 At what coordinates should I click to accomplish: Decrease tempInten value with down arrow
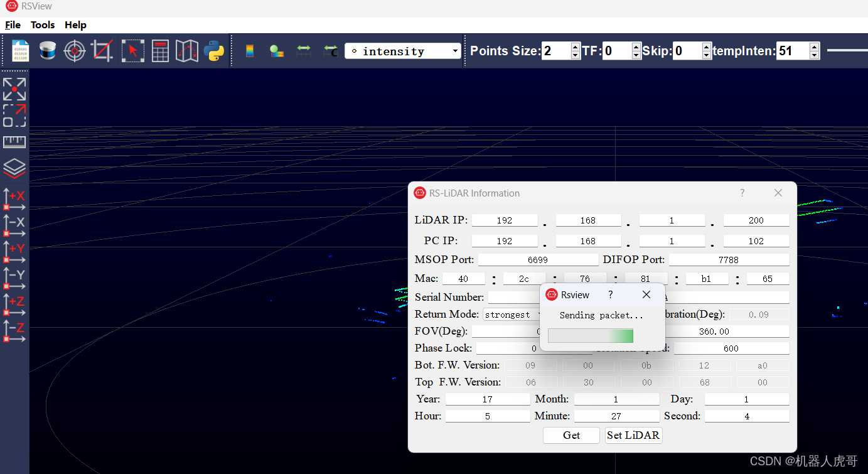coord(815,55)
